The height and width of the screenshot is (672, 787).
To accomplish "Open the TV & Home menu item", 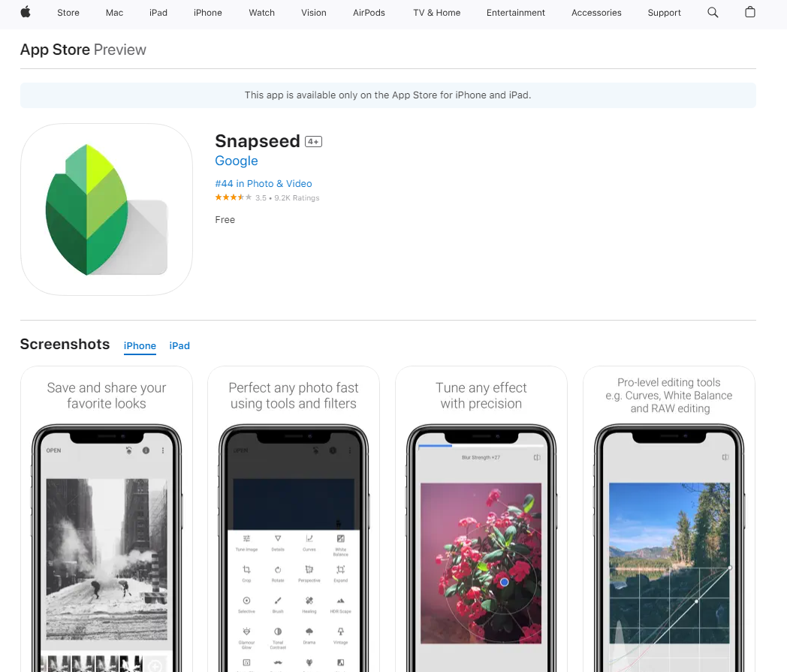I will (436, 13).
